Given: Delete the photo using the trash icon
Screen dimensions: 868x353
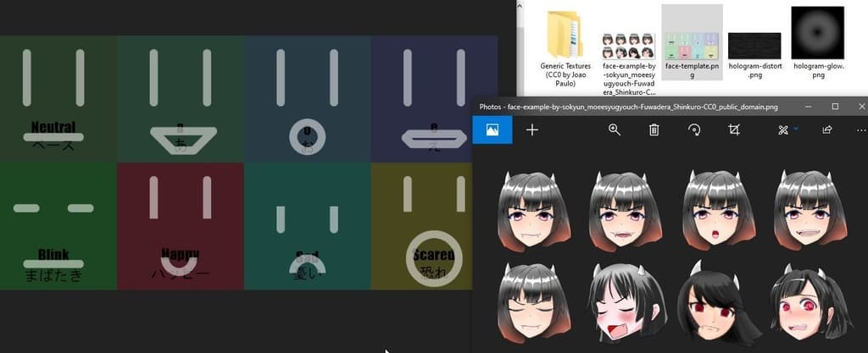Looking at the screenshot, I should pyautogui.click(x=654, y=130).
